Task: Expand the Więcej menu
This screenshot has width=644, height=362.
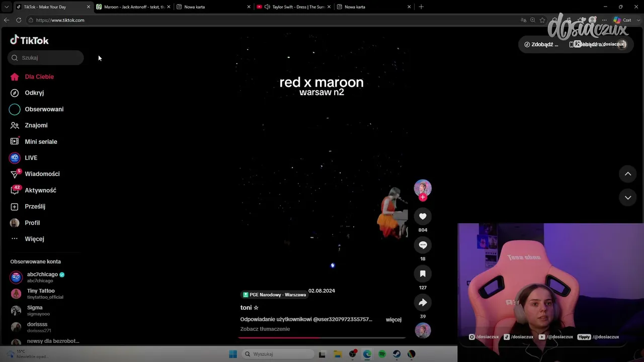Action: pyautogui.click(x=34, y=239)
